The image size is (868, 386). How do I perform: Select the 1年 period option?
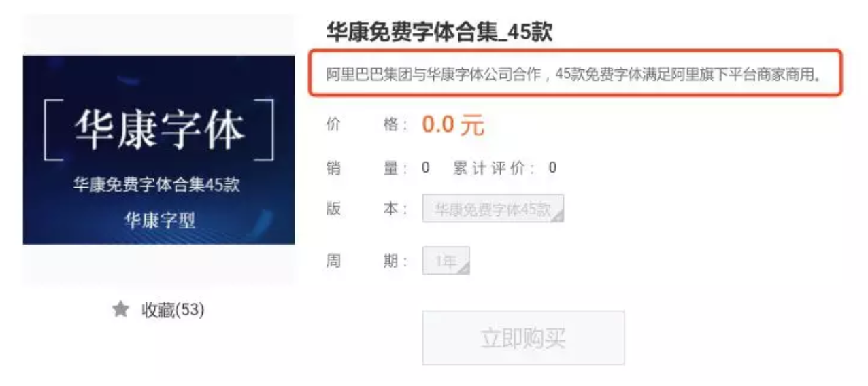pos(446,261)
